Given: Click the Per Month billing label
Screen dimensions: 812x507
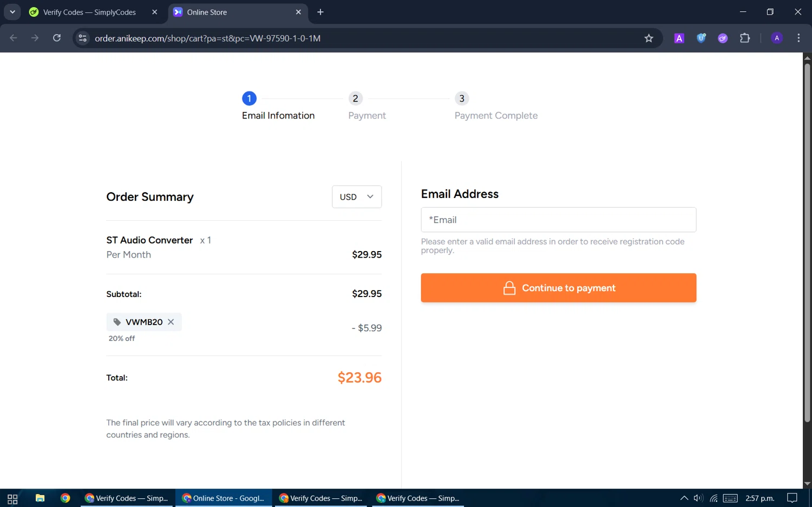Looking at the screenshot, I should (129, 255).
